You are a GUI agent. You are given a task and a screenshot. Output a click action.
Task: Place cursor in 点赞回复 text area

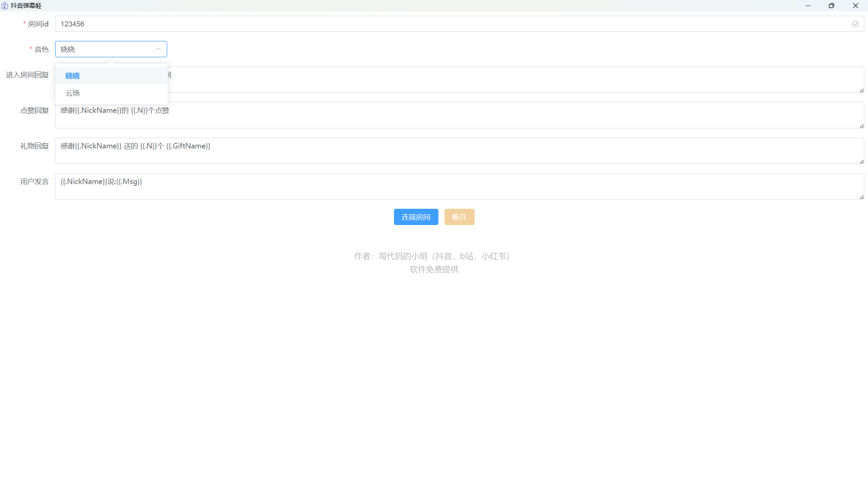(x=459, y=115)
